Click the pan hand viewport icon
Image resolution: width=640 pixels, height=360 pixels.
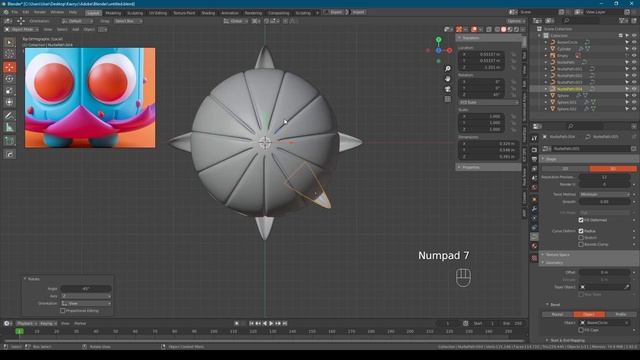[x=448, y=78]
